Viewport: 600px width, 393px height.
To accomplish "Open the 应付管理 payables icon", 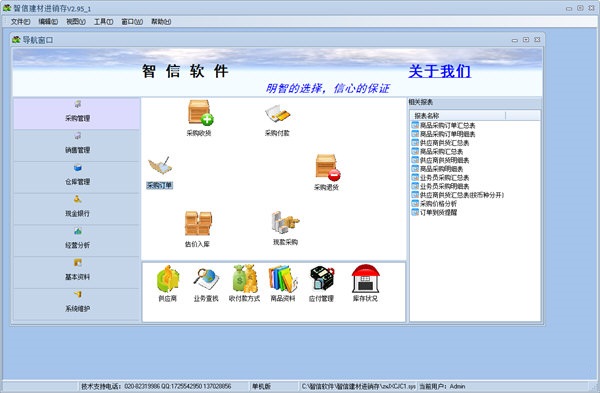I will pyautogui.click(x=322, y=279).
